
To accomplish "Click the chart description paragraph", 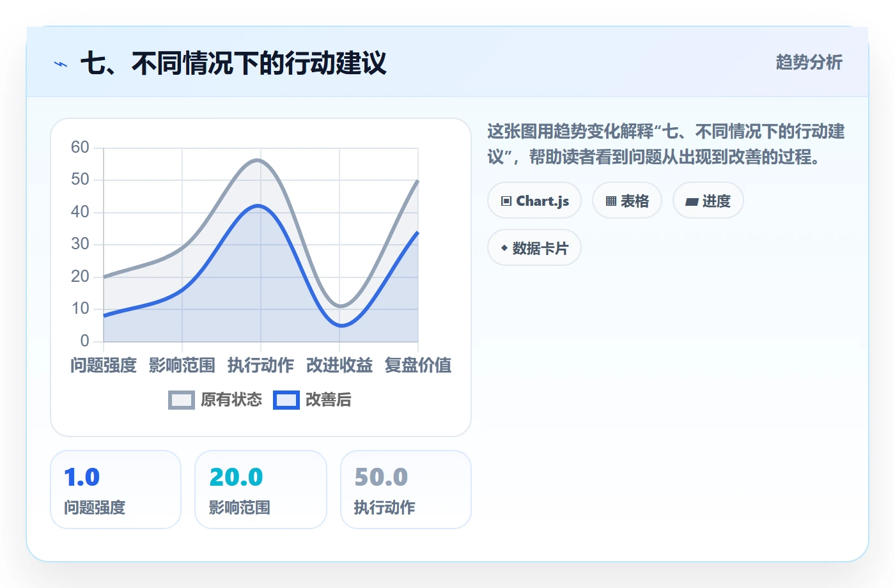I will 666,144.
